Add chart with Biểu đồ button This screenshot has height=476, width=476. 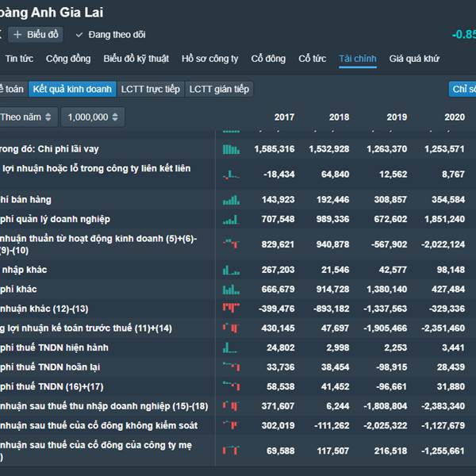(36, 35)
